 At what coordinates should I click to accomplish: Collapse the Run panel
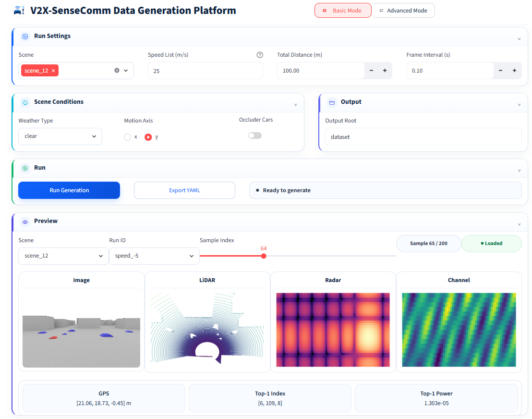tap(519, 171)
